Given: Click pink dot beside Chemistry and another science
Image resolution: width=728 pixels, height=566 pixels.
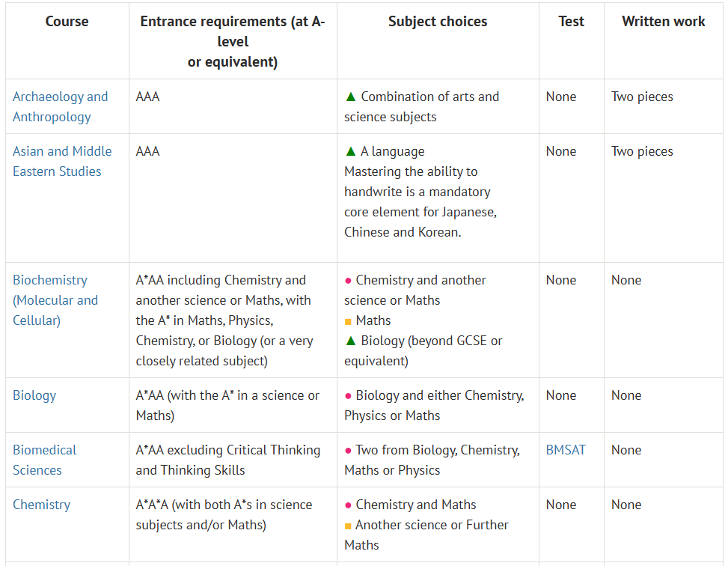Looking at the screenshot, I should [x=348, y=281].
